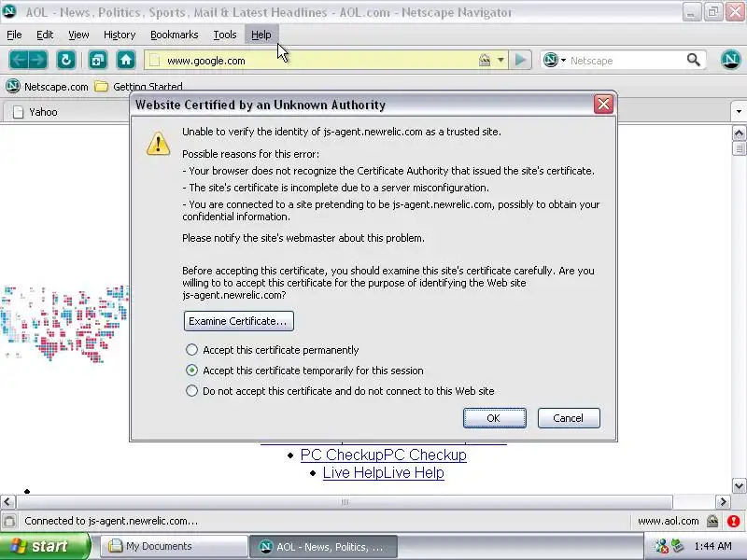747x560 pixels.
Task: Click the 1:44 AM clock in the tray
Action: point(712,546)
